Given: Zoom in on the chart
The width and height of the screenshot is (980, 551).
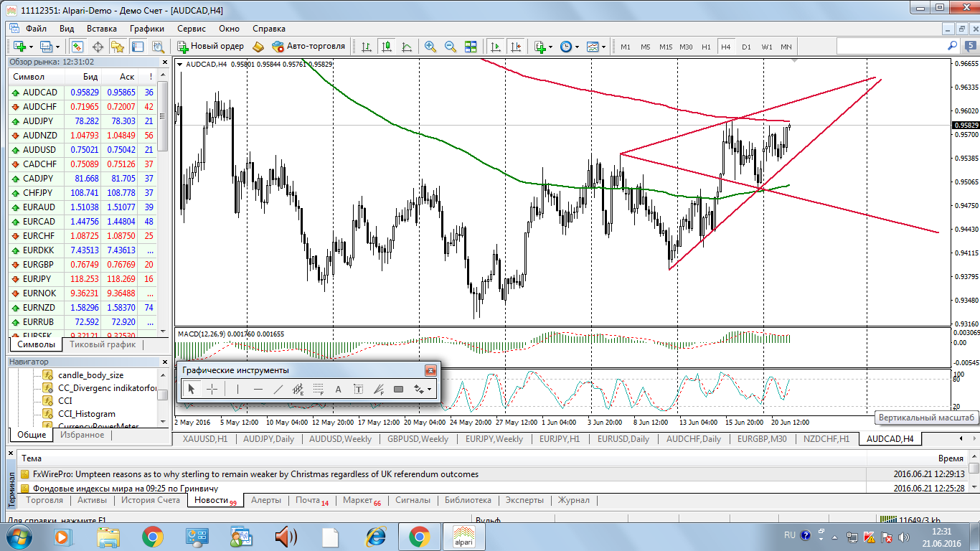Looking at the screenshot, I should tap(430, 47).
